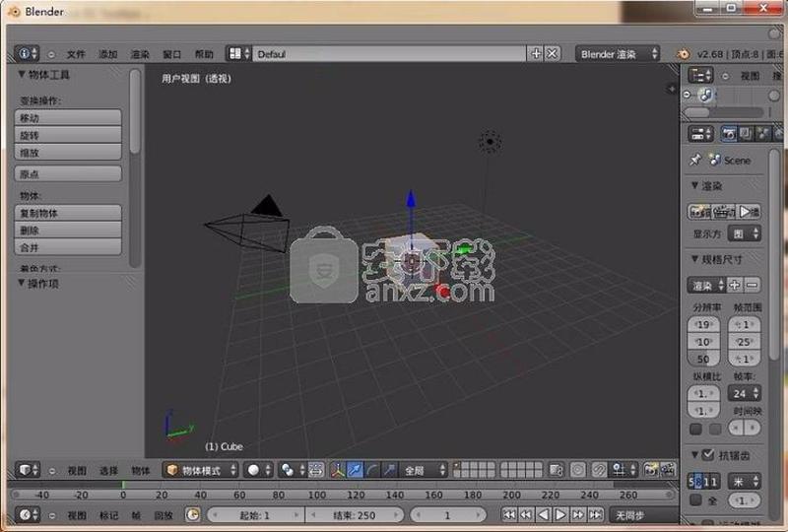This screenshot has height=532, width=788.
Task: Click the screen layout browse icon
Action: (x=238, y=53)
